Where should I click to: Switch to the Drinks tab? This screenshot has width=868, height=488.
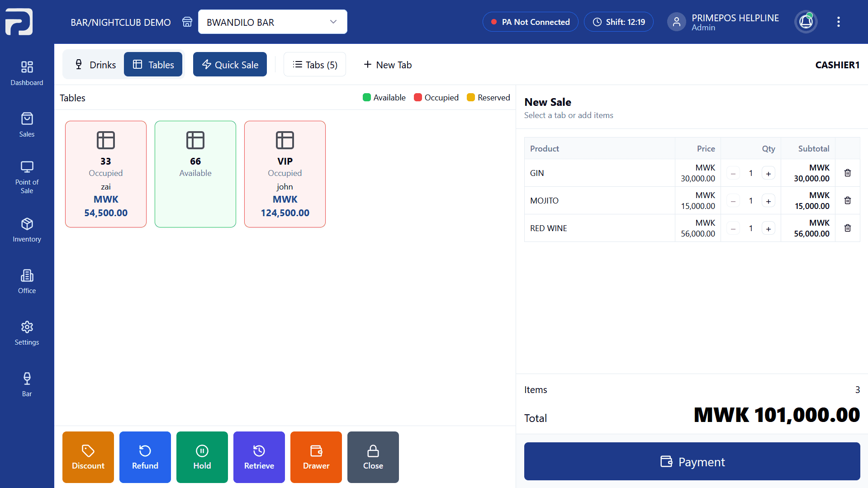(95, 64)
